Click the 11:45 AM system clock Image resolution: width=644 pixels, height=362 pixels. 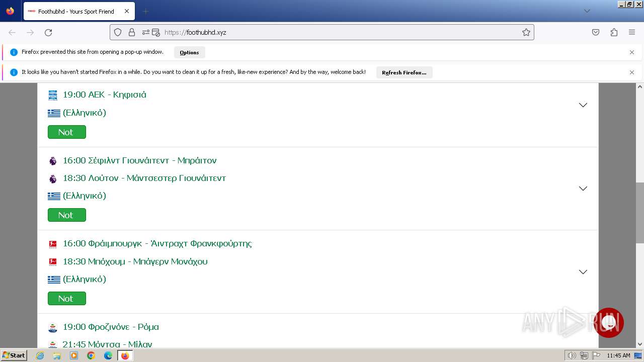618,355
